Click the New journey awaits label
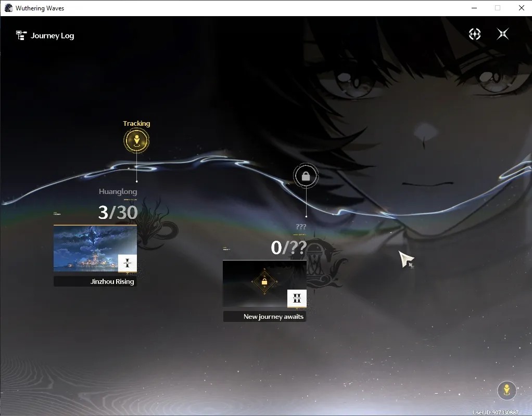The height and width of the screenshot is (416, 532). coord(273,317)
